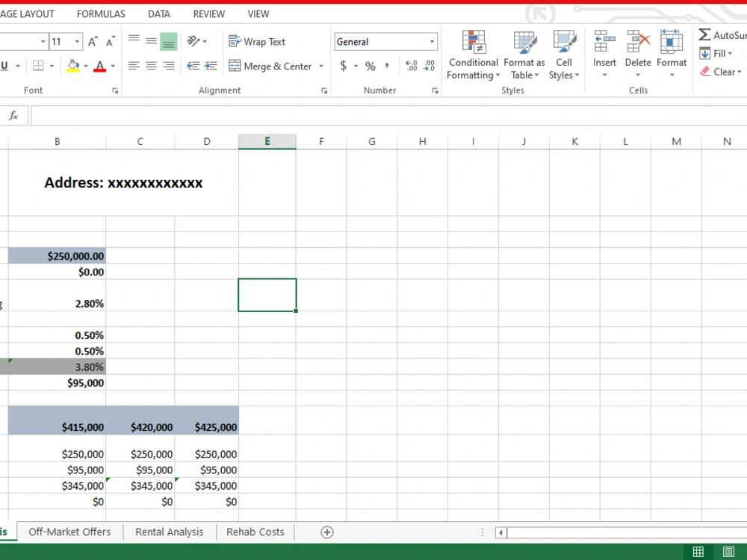Select column H header
Viewport: 747px width, 560px height.
coord(423,141)
